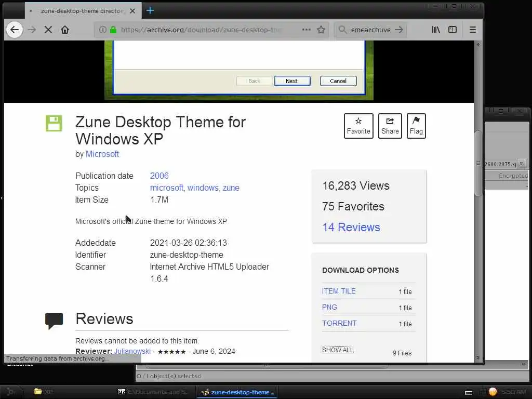
Task: Open a new tab with plus
Action: pos(150,10)
